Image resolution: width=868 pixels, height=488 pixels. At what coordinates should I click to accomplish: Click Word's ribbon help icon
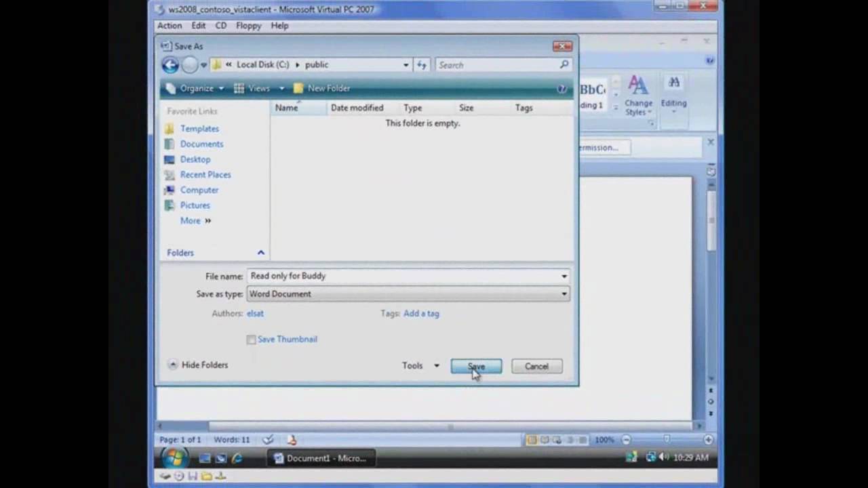(x=709, y=61)
